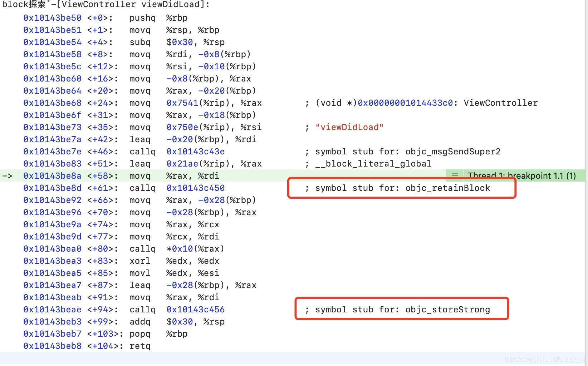Click the 'retq' instruction at offset +104
The width and height of the screenshot is (588, 366).
coord(140,346)
